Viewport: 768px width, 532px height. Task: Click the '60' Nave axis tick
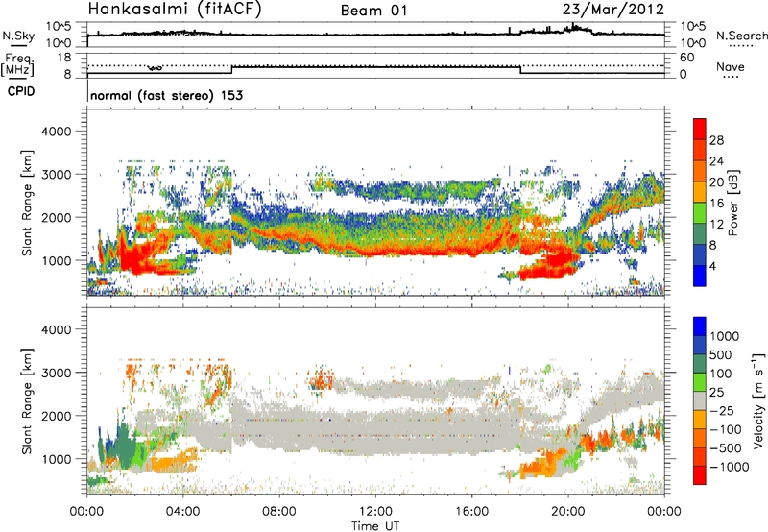point(686,58)
